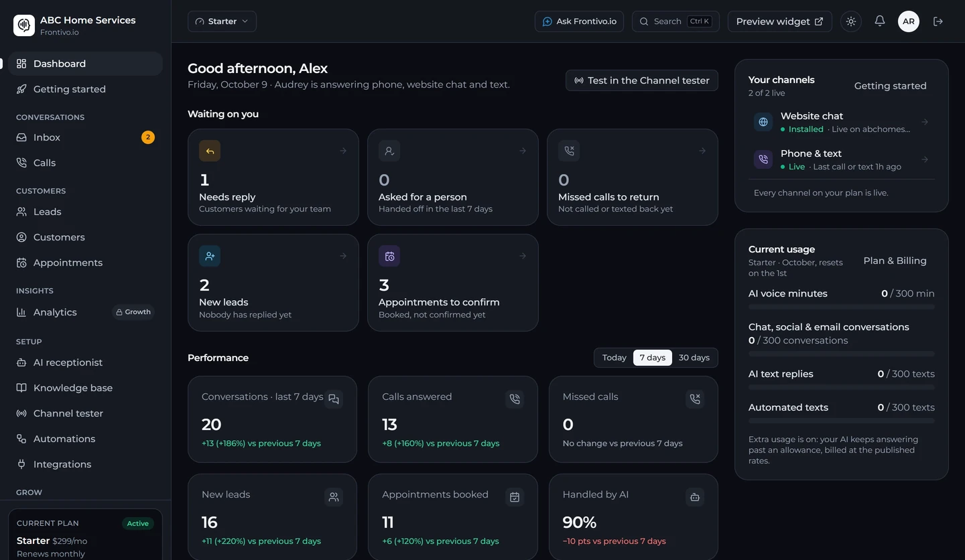Open the Starter plan dropdown
Viewport: 965px width, 560px height.
(222, 21)
